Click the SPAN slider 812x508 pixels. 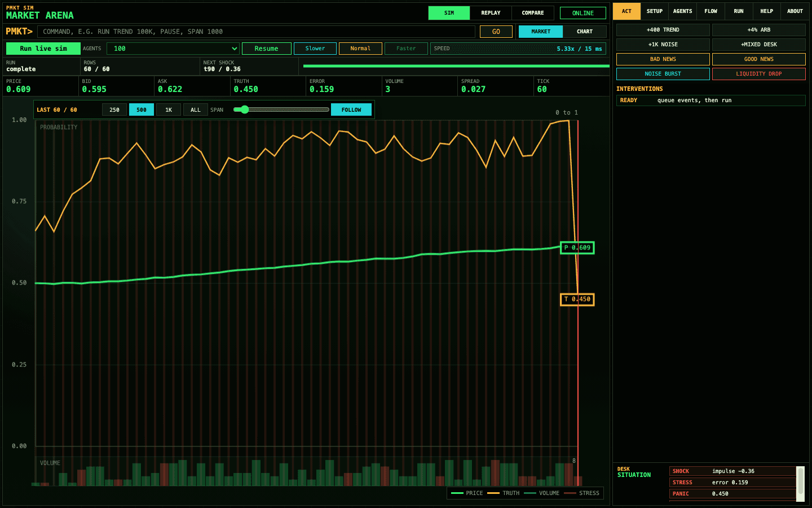coord(281,110)
